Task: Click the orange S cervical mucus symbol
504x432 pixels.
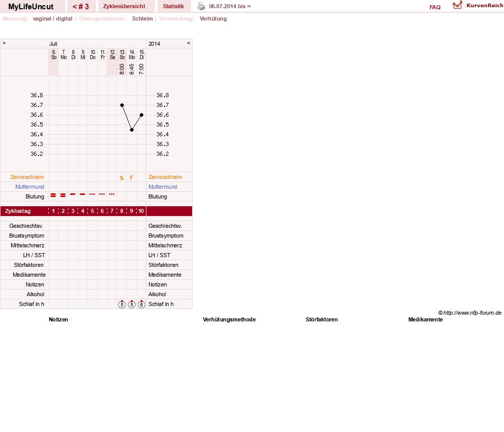Action: pos(121,177)
